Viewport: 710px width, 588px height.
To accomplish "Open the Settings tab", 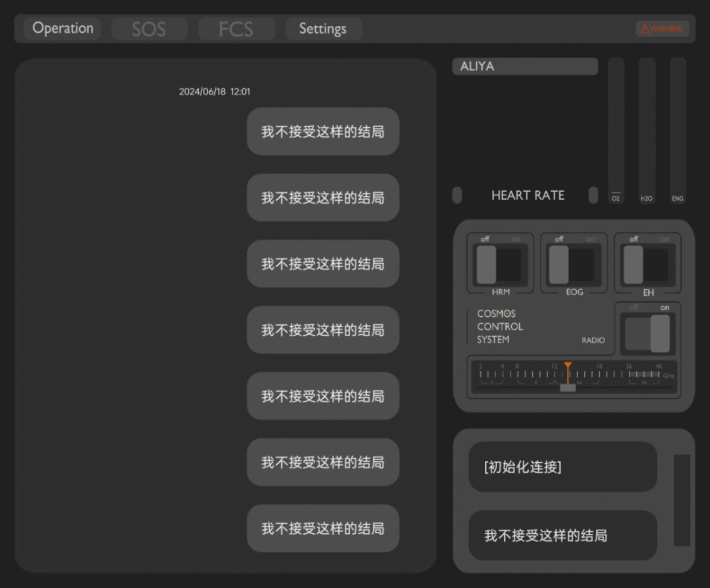I will [323, 29].
